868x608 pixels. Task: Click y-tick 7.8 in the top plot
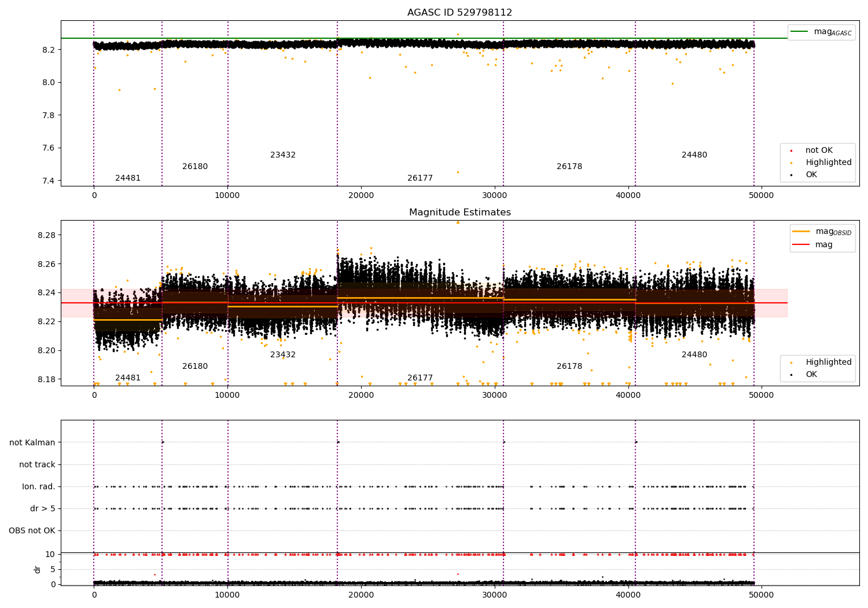click(x=49, y=116)
